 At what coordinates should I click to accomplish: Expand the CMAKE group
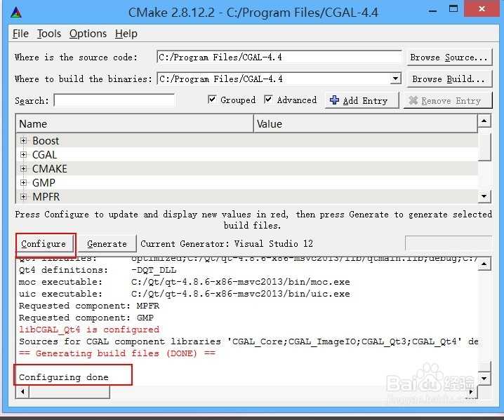(23, 168)
